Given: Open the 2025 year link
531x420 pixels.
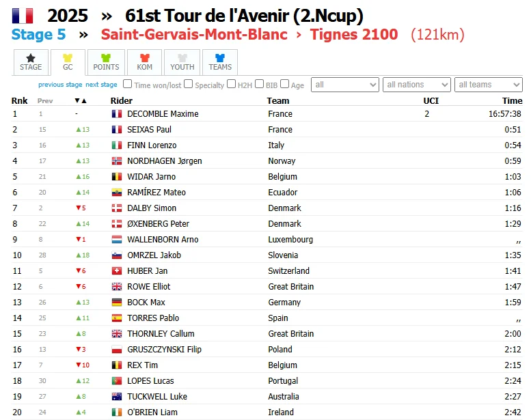Looking at the screenshot, I should (68, 16).
